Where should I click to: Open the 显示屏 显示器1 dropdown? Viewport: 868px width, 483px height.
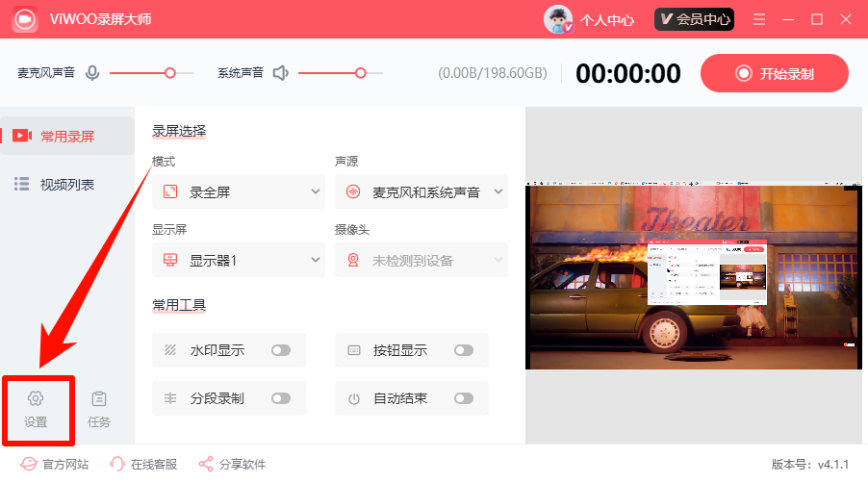[239, 260]
